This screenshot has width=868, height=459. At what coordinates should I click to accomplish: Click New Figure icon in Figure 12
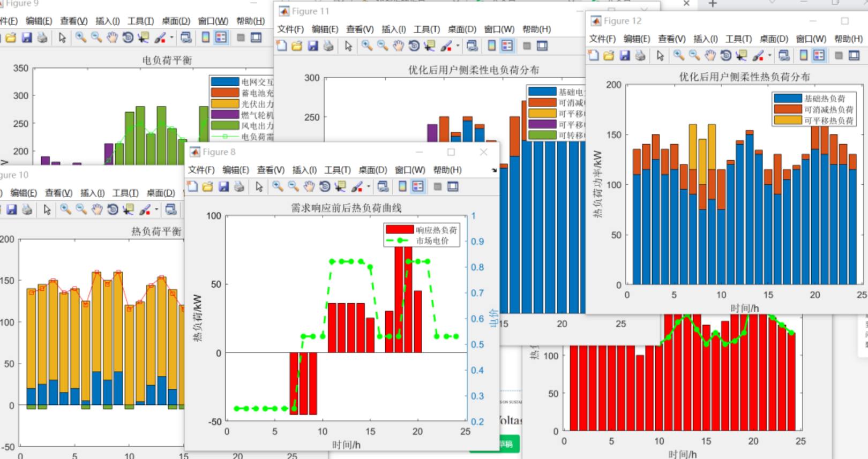coord(593,55)
